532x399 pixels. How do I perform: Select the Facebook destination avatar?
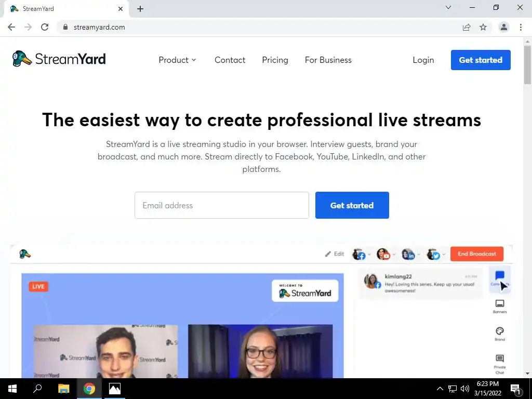coord(359,254)
